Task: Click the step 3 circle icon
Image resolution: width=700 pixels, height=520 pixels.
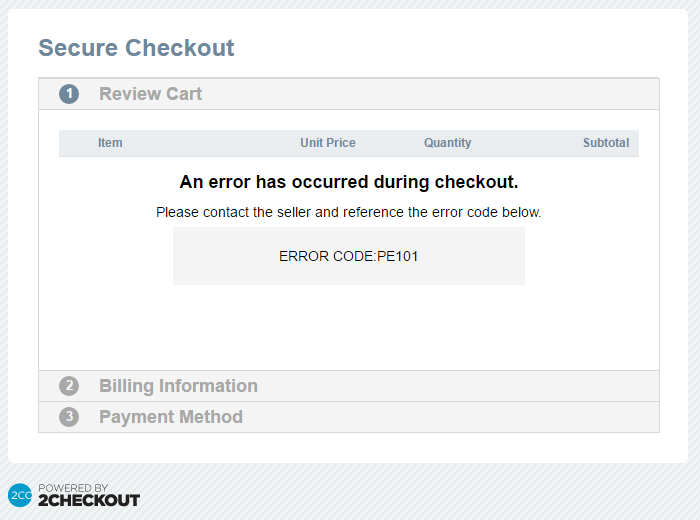Action: click(x=69, y=417)
